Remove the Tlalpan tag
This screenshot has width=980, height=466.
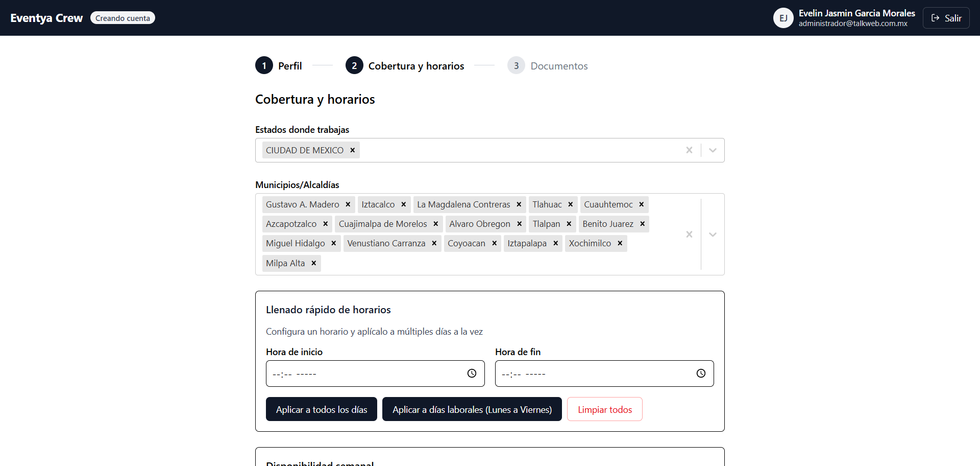(569, 224)
